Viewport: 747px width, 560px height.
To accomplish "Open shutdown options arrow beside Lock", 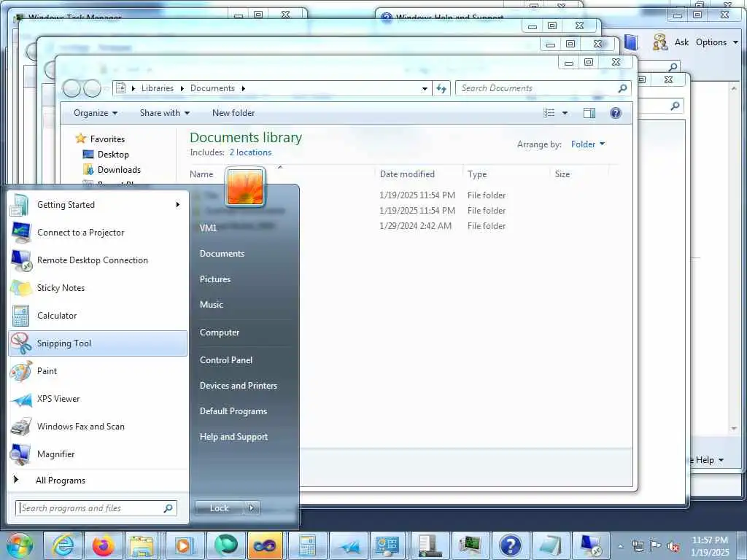I will pyautogui.click(x=252, y=508).
